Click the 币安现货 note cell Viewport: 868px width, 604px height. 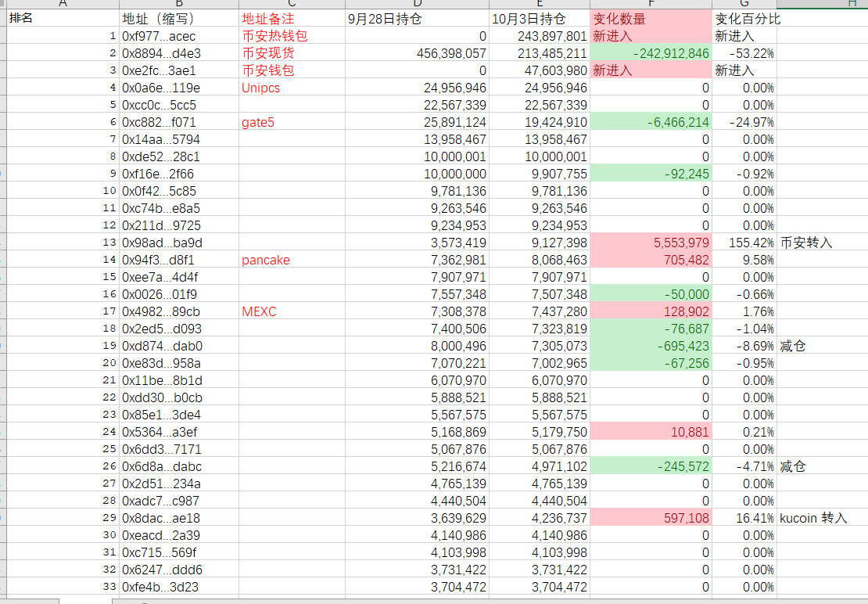coord(292,53)
